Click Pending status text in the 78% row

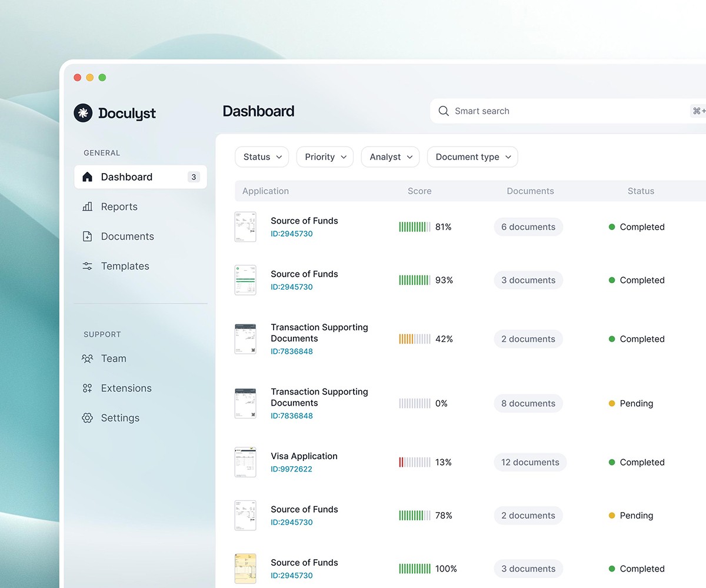637,516
